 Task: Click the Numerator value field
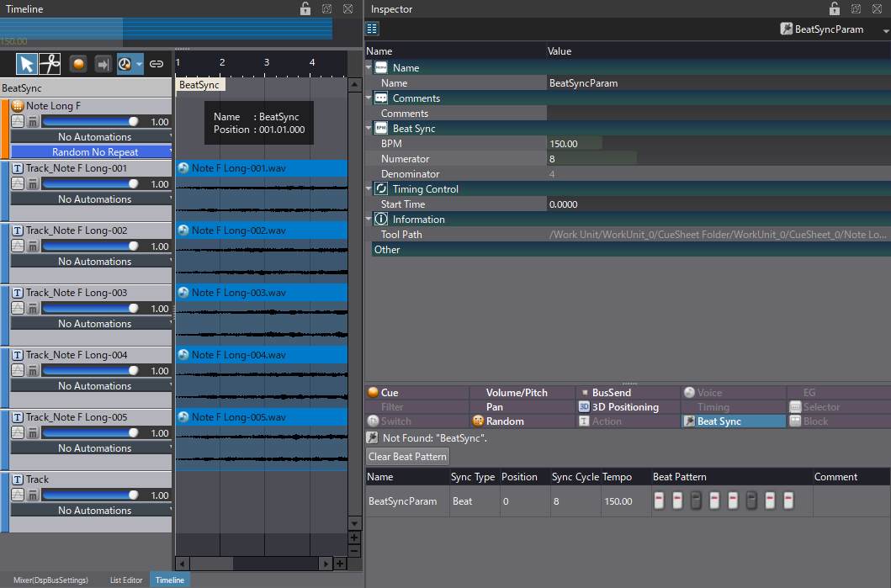719,159
